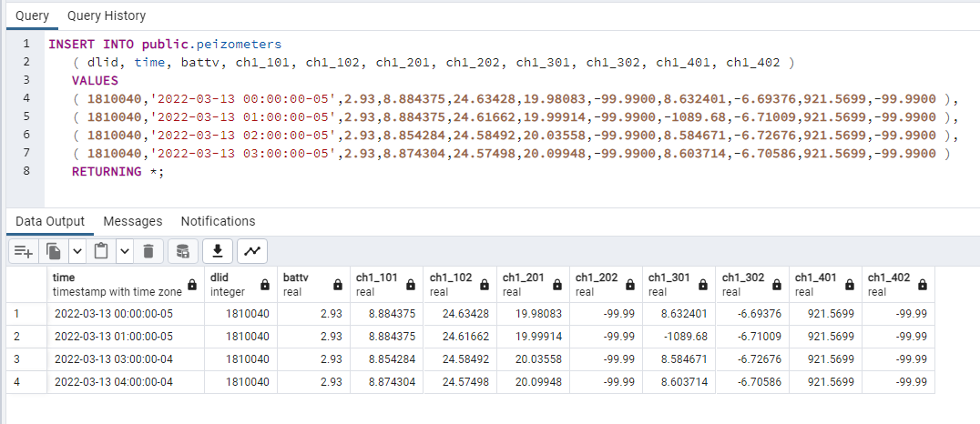Viewport: 980px width, 424px height.
Task: Open the Messages tab
Action: (132, 221)
